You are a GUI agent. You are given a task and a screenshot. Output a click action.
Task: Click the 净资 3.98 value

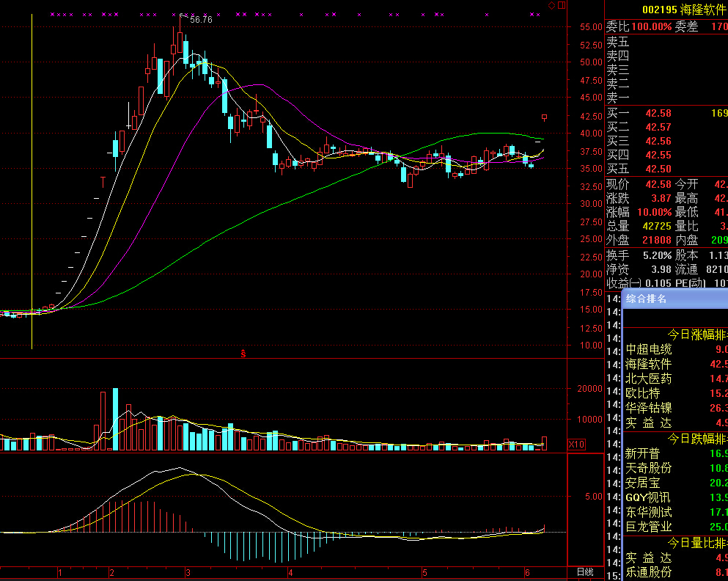tap(661, 269)
